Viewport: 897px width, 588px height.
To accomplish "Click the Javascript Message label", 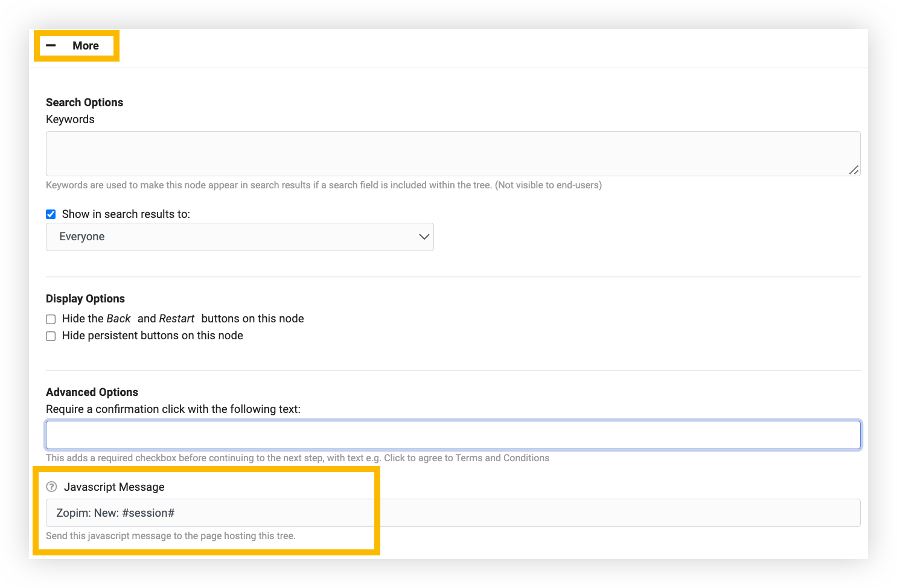I will 114,487.
